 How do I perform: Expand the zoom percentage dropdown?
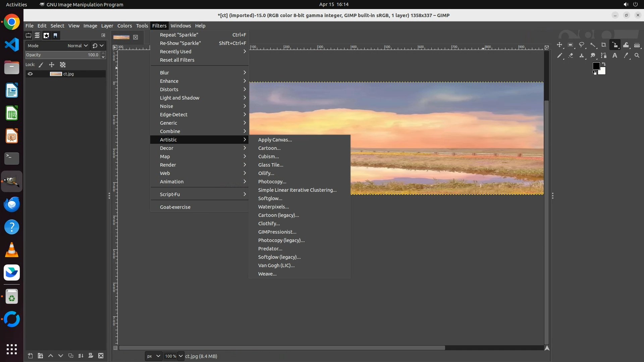click(181, 356)
